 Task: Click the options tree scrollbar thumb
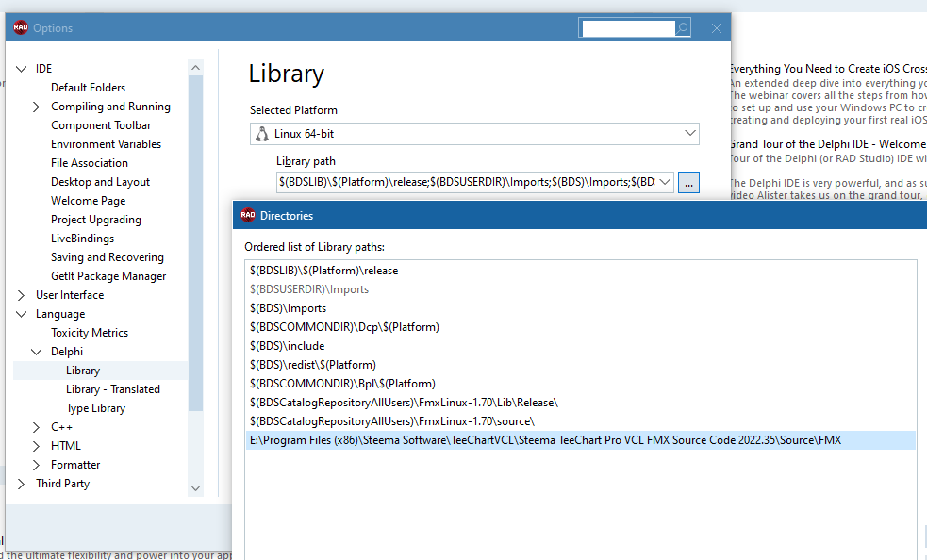click(196, 243)
